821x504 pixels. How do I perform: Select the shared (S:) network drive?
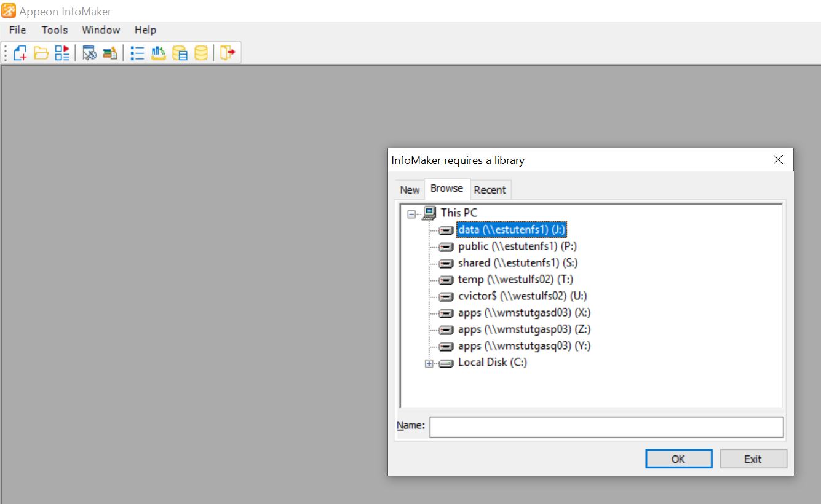coord(517,263)
